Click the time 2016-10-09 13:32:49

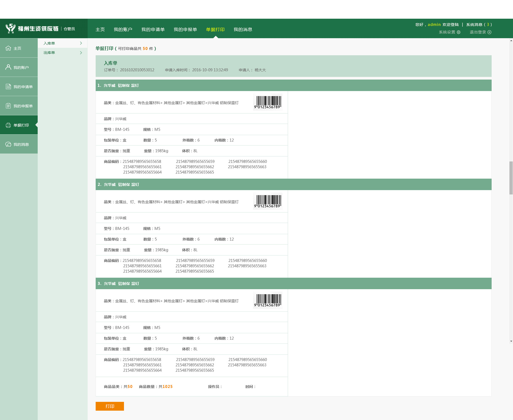(x=210, y=70)
